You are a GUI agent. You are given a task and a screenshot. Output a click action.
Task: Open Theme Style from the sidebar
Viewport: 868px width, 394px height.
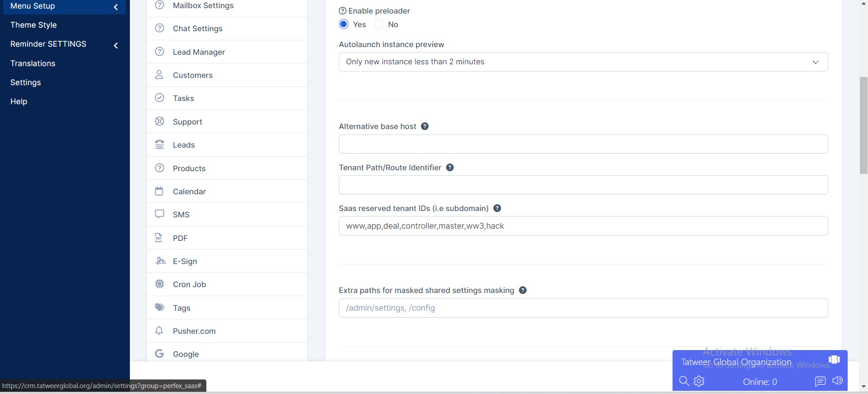pos(33,25)
